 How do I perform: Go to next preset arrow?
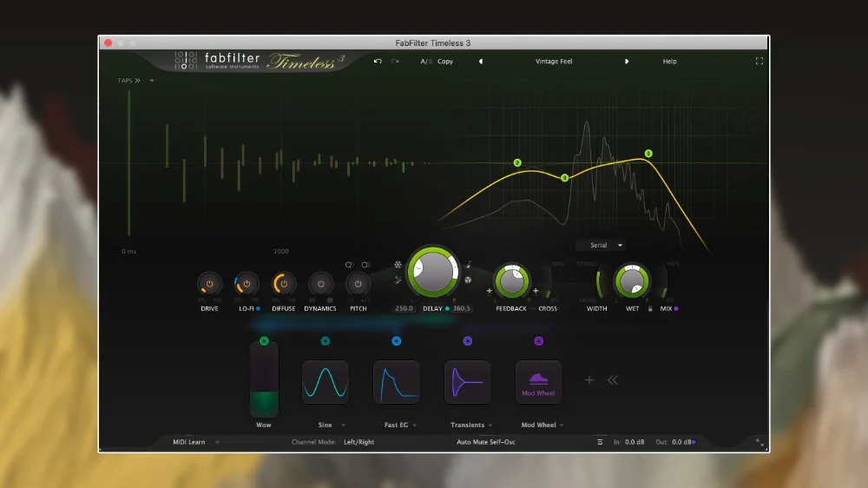click(627, 62)
